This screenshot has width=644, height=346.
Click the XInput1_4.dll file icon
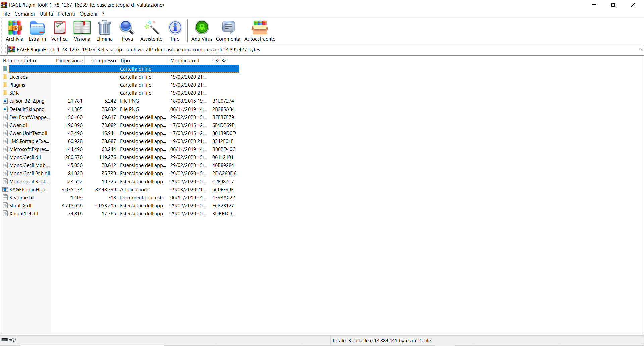pos(5,214)
